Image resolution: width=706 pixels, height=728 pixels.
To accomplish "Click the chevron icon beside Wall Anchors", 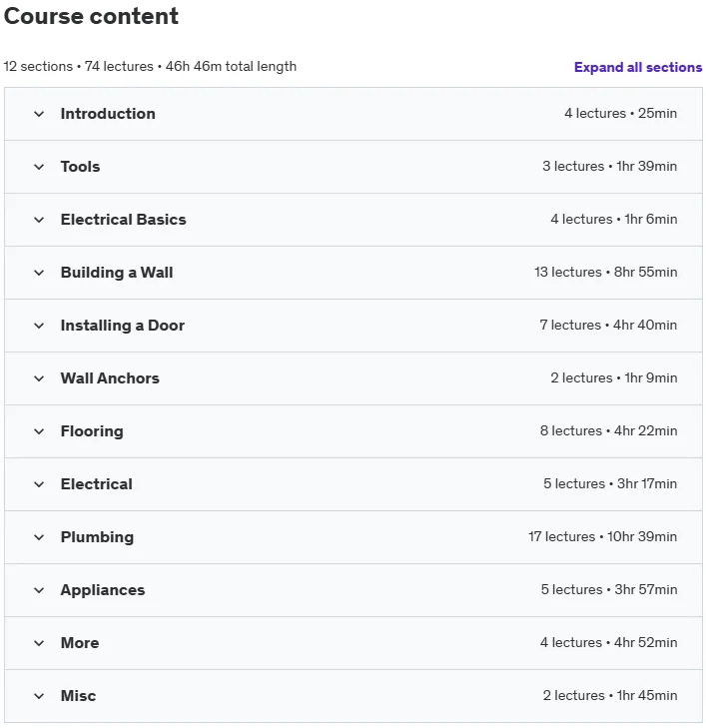I will click(x=39, y=378).
